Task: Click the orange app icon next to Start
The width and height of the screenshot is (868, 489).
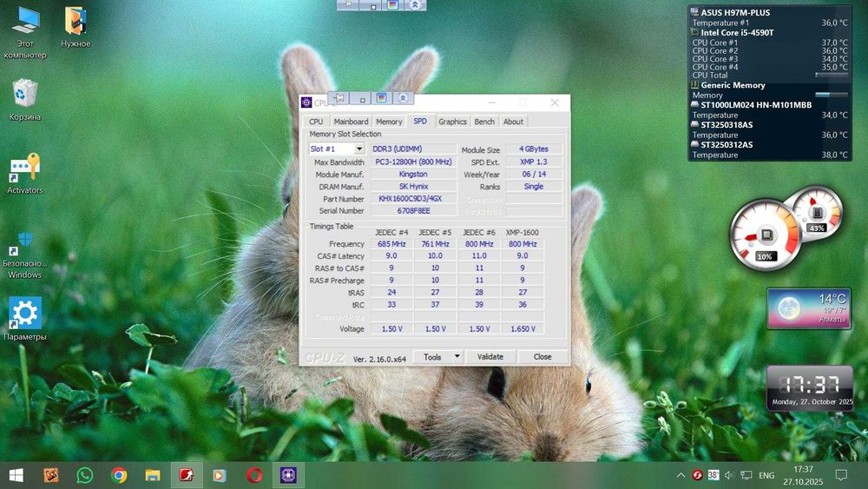Action: point(51,475)
